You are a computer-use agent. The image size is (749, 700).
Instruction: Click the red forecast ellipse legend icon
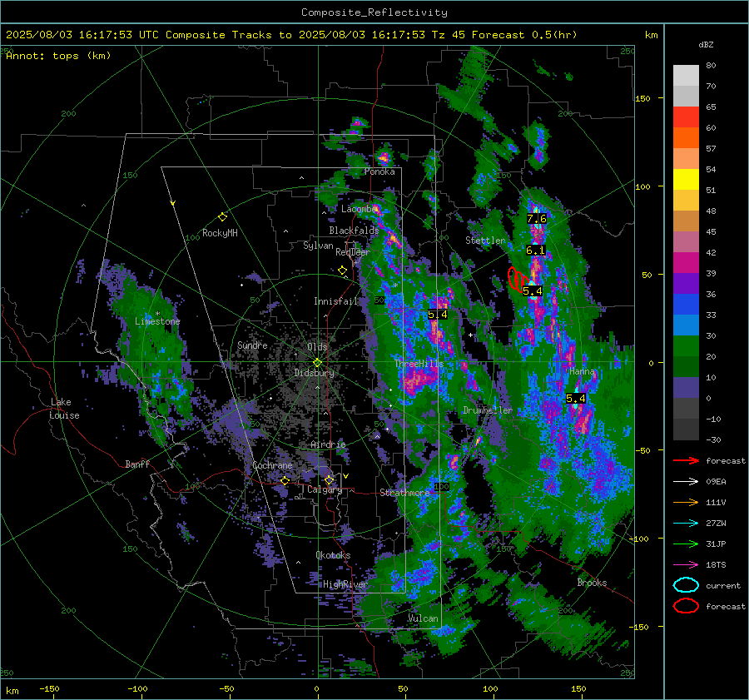686,606
